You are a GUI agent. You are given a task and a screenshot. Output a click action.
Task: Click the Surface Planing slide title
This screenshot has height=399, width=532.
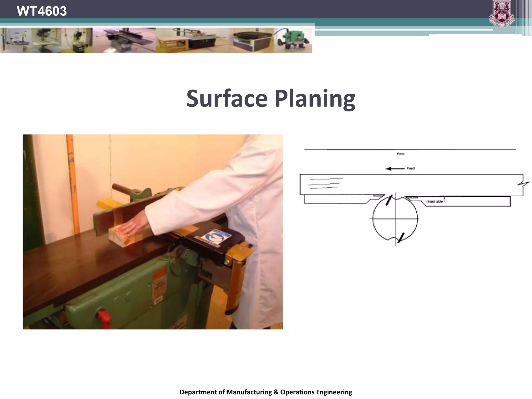[271, 98]
